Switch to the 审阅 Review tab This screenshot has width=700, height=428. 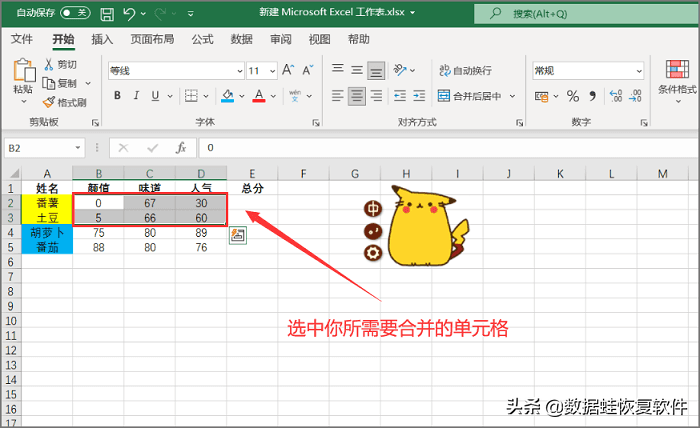pyautogui.click(x=281, y=39)
